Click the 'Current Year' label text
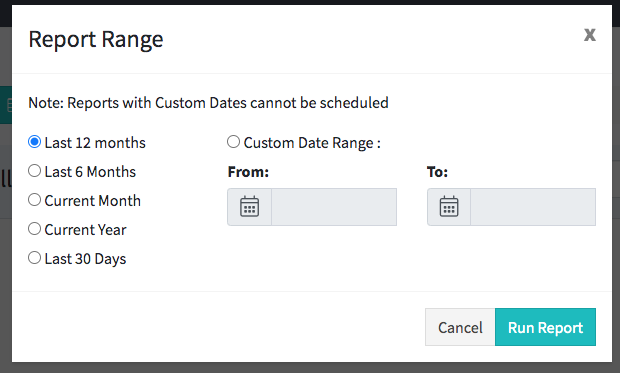This screenshot has height=373, width=620. (x=85, y=230)
